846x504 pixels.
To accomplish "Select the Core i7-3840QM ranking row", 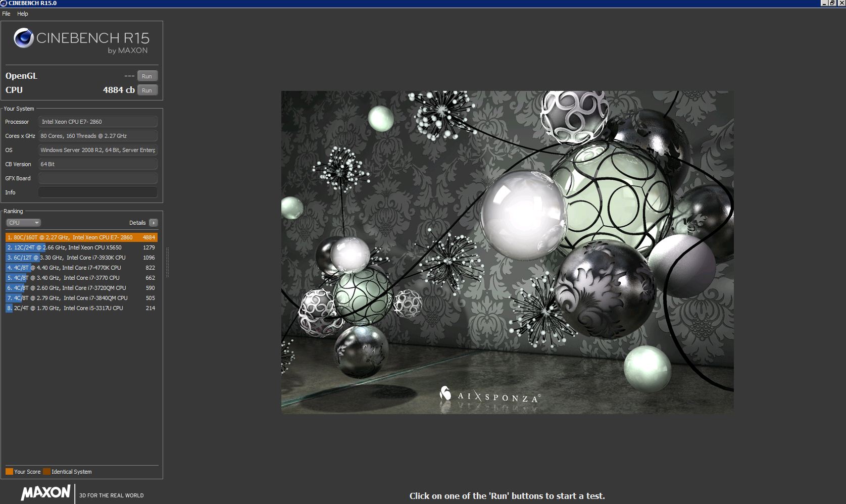I will [x=81, y=298].
